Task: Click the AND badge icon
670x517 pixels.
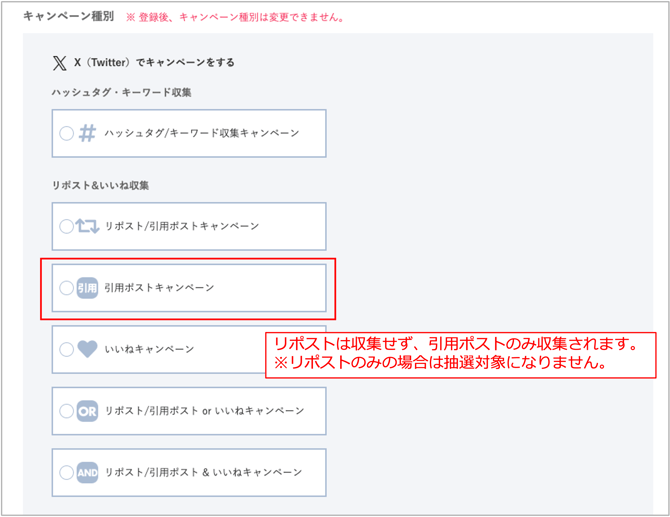Action: pyautogui.click(x=87, y=473)
